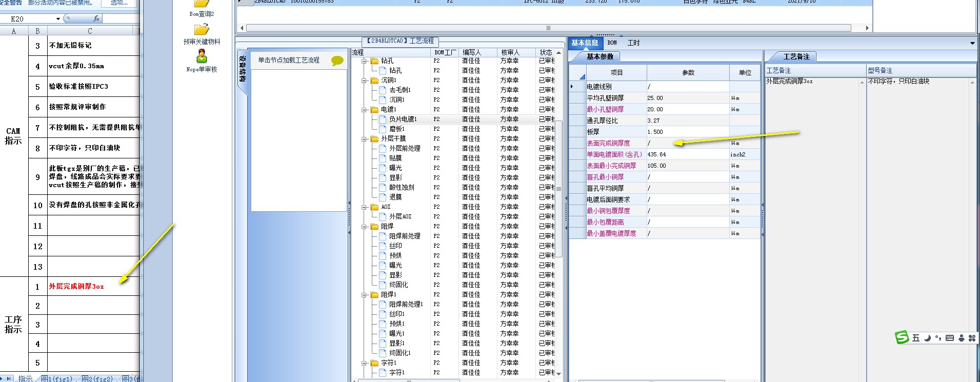Screen dimensions: 980x382
Task: Switch to the 工时 tab
Action: pos(633,43)
